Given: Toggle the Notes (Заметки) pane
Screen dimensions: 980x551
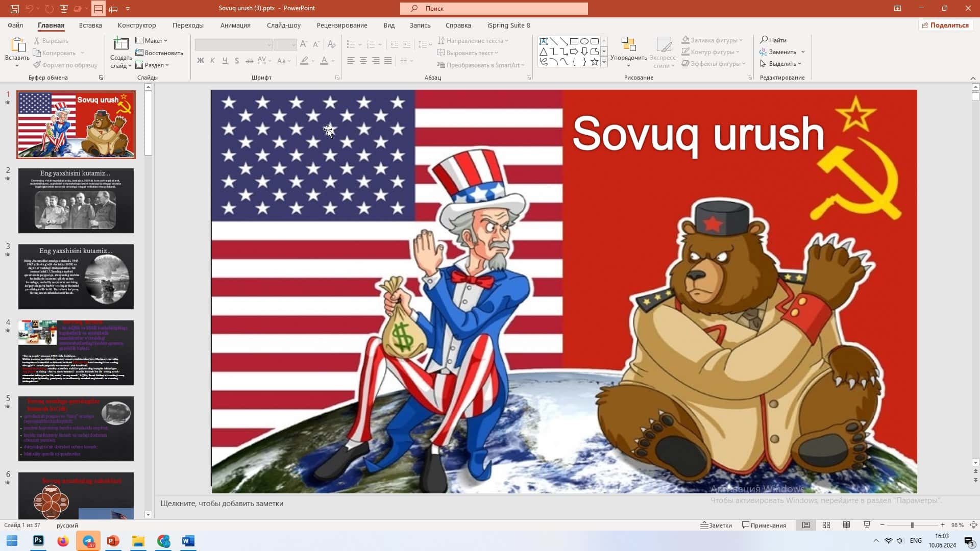Looking at the screenshot, I should [716, 525].
